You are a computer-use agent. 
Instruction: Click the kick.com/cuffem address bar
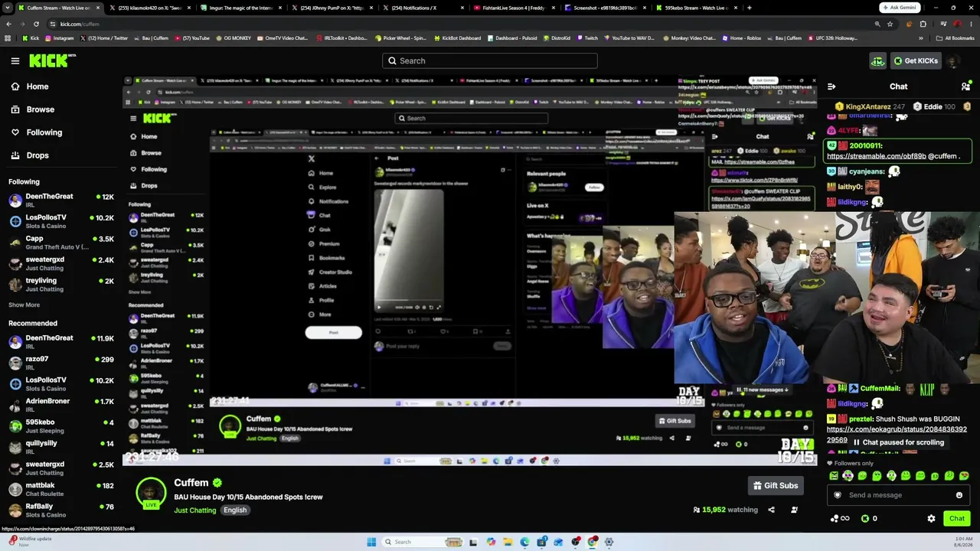(x=459, y=24)
